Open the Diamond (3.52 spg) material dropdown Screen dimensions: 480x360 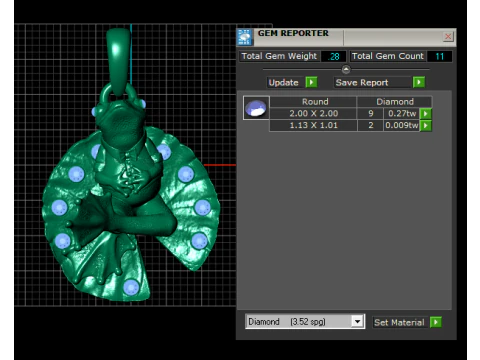click(x=357, y=322)
